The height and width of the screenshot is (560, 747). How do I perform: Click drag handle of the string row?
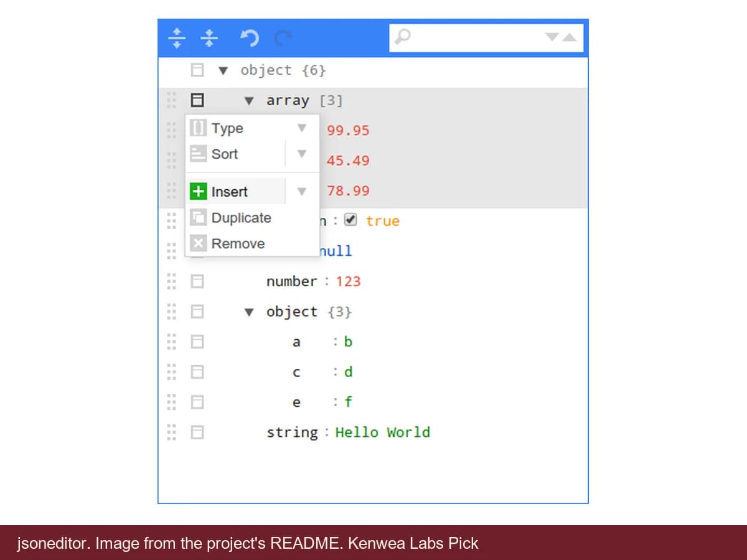pos(172,432)
